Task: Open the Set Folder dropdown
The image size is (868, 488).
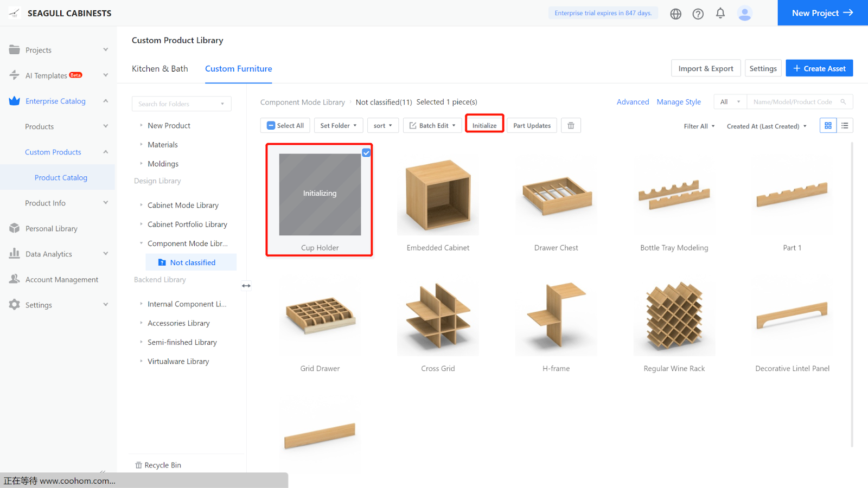Action: click(338, 126)
